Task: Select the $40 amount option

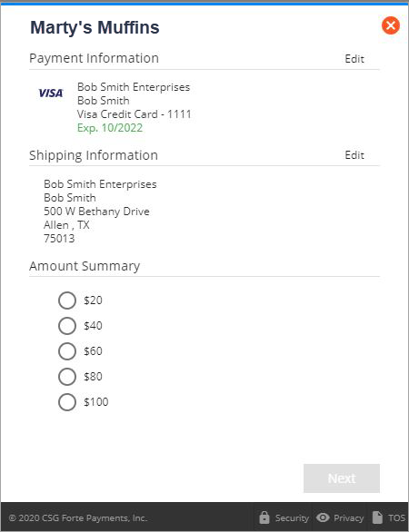Action: coord(67,326)
